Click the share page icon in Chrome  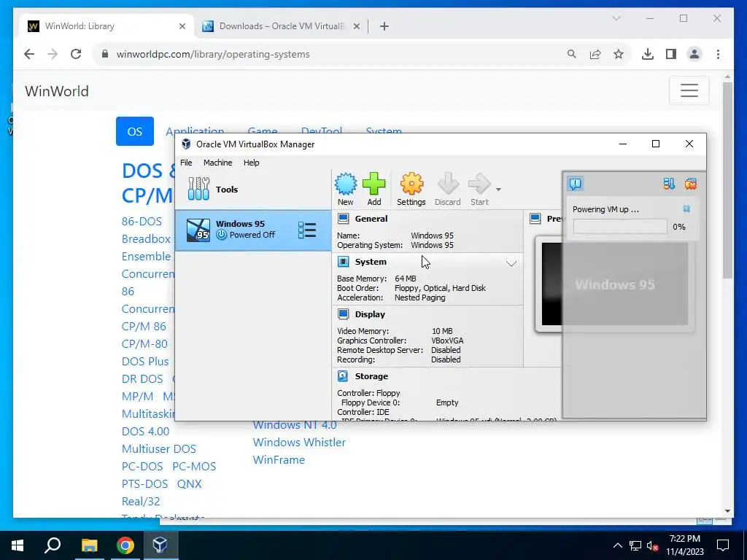(x=595, y=54)
